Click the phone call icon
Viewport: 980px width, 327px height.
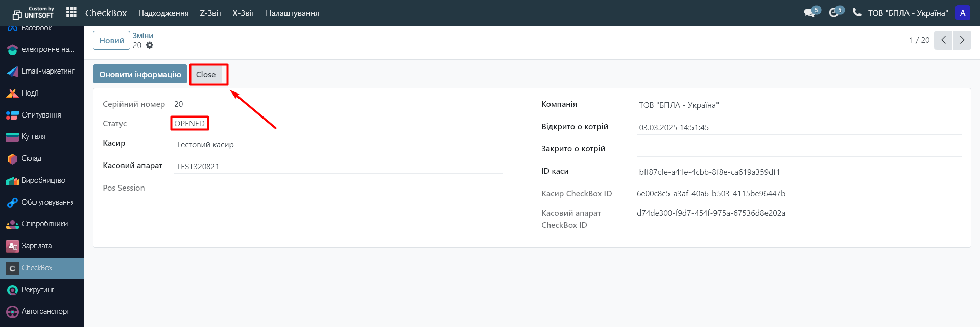coord(857,13)
